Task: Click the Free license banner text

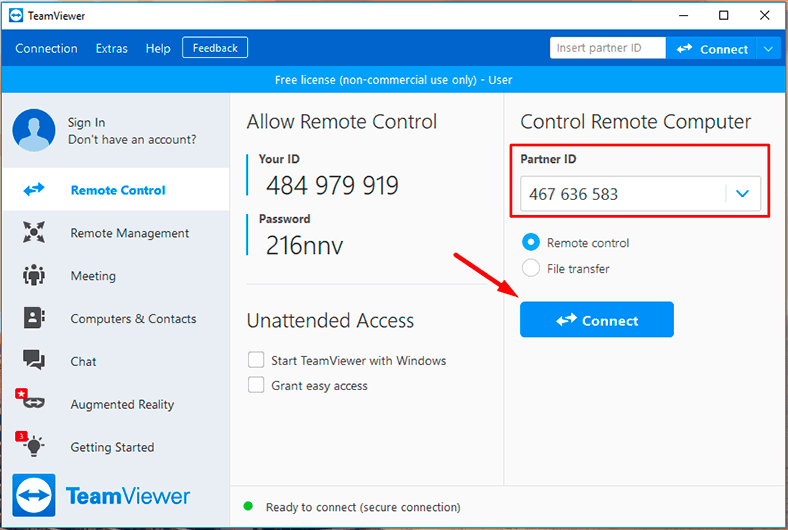Action: (393, 80)
